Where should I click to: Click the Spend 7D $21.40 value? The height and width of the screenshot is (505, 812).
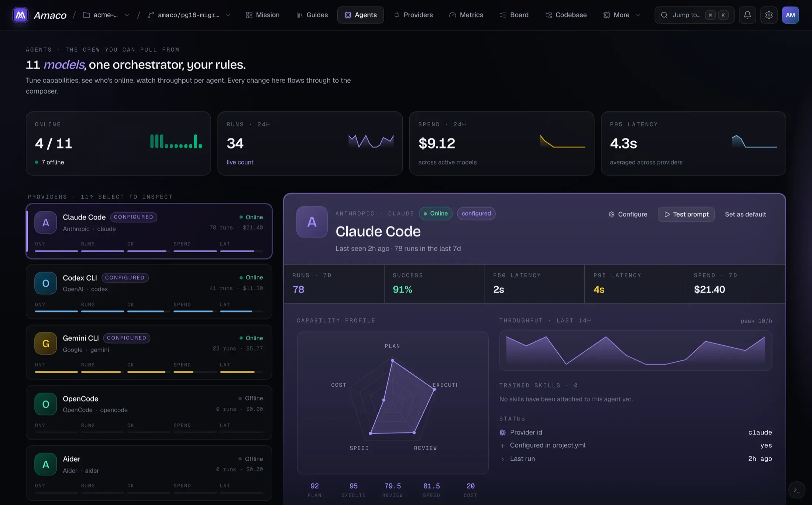(709, 289)
